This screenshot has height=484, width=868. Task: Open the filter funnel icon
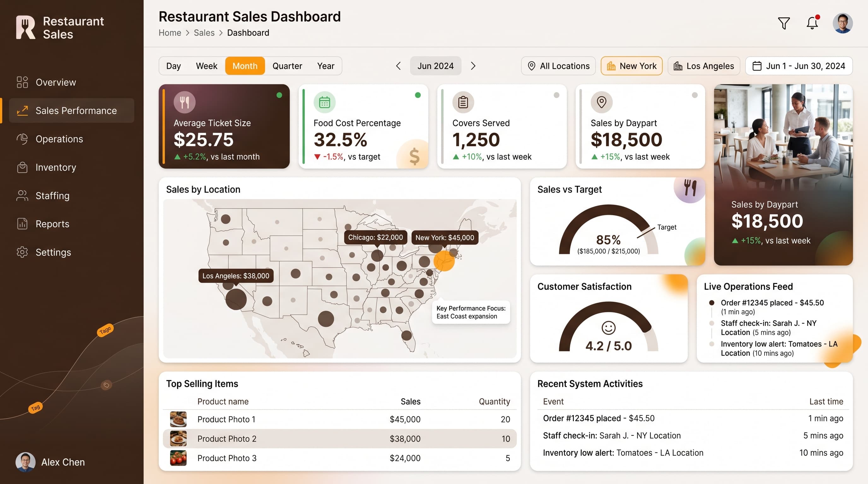click(x=784, y=23)
